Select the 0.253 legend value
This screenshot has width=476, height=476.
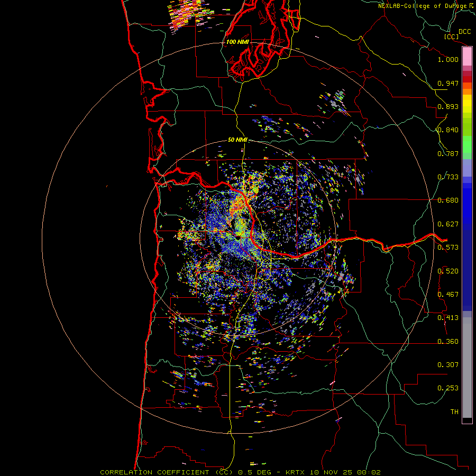pyautogui.click(x=448, y=388)
